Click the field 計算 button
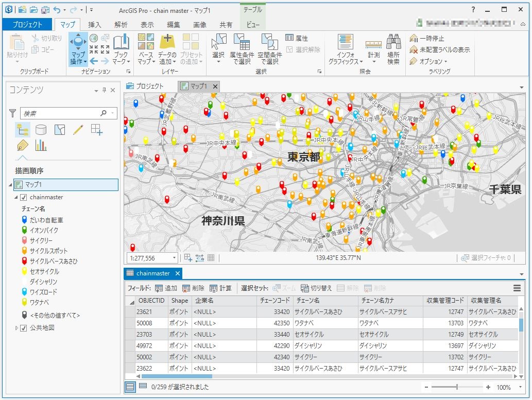The width and height of the screenshot is (532, 400). point(220,288)
